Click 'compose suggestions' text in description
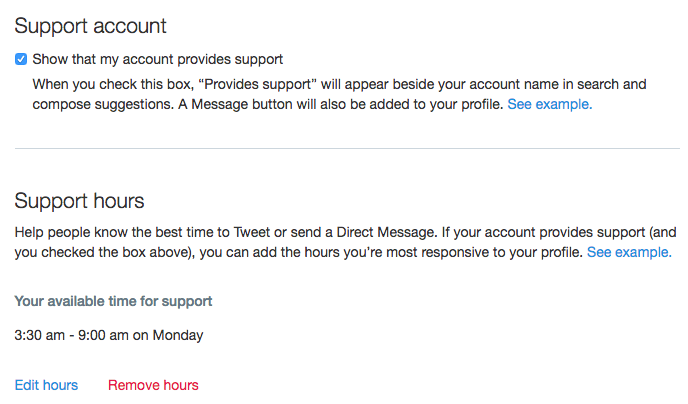 (x=103, y=104)
